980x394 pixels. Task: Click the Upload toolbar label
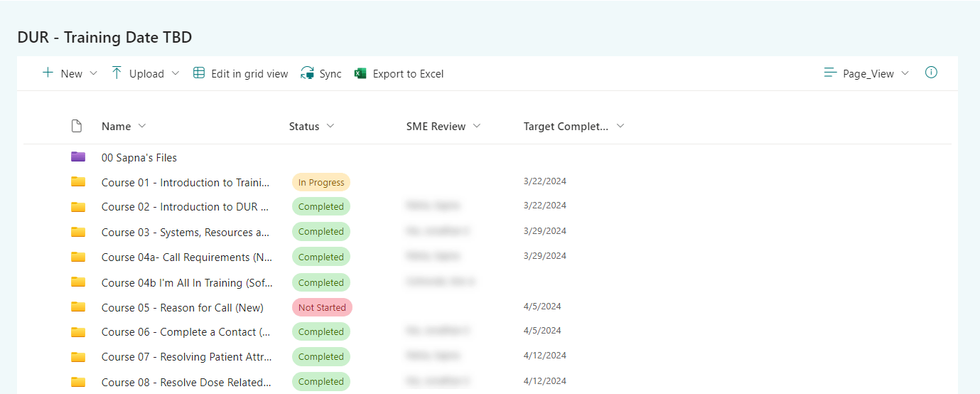[146, 73]
